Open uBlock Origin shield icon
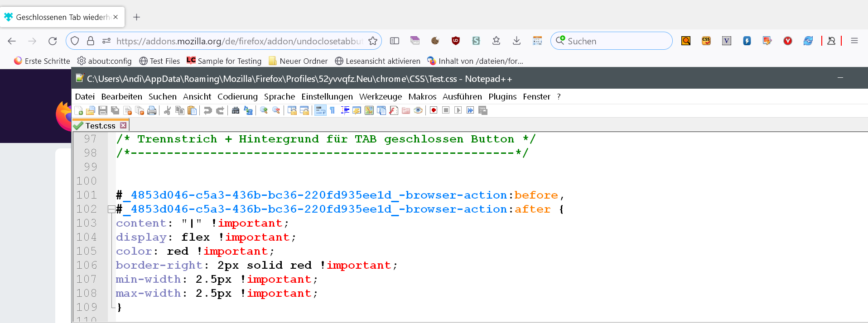 [456, 41]
